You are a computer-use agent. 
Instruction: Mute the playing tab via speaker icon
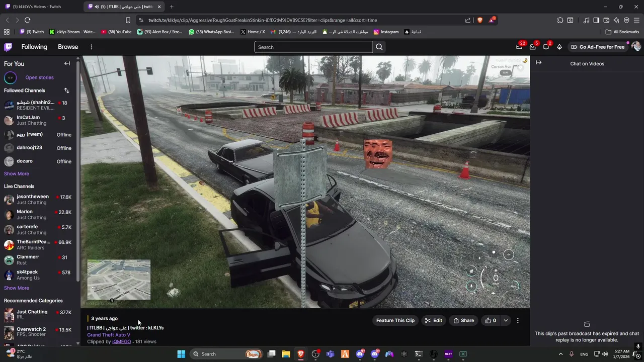97,7
